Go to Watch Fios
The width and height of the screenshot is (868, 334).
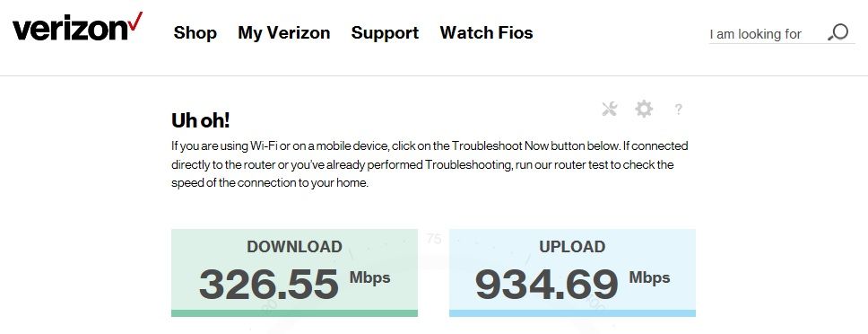487,32
